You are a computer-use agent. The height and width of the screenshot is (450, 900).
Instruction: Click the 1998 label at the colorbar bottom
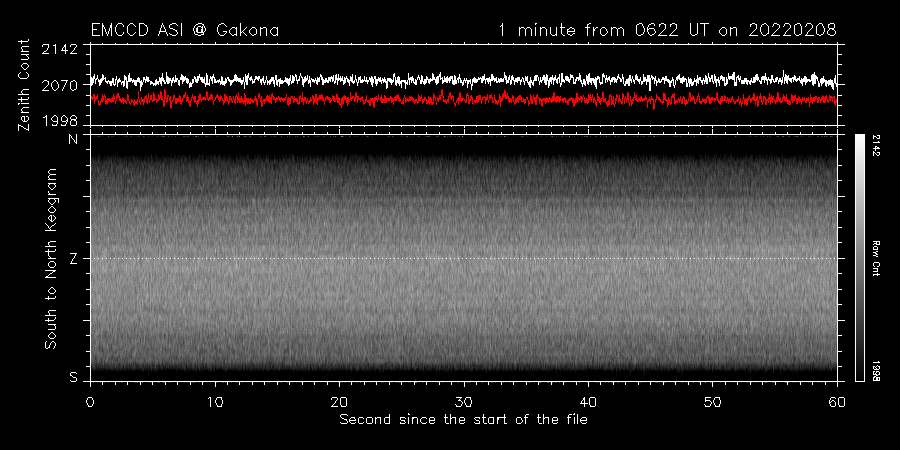(876, 371)
